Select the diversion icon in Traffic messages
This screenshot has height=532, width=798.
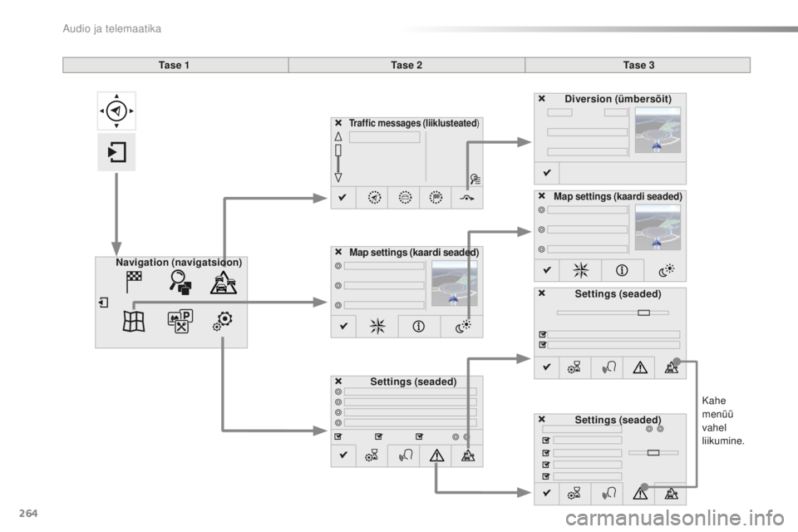[x=466, y=198]
